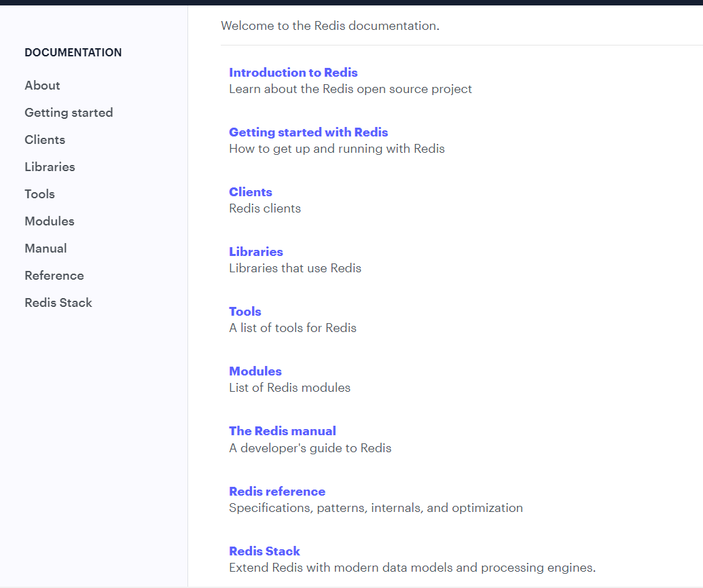Choose Tools in the sidebar navigation
The image size is (703, 588).
[x=39, y=194]
